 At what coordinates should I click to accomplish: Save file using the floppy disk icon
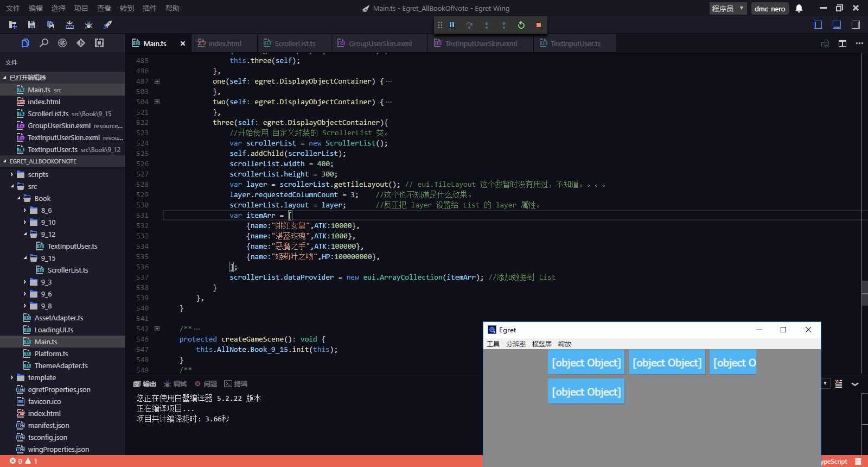(x=31, y=25)
